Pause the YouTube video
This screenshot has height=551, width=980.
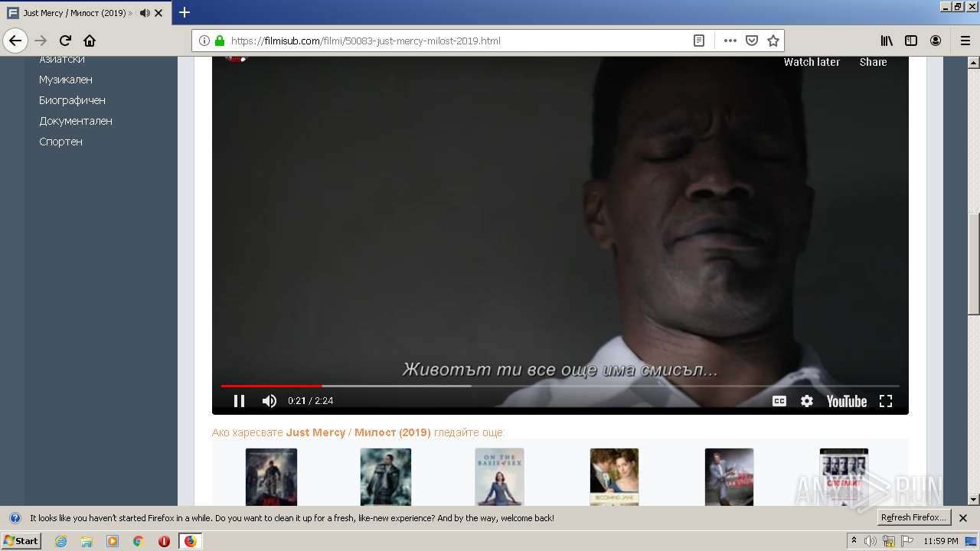tap(239, 401)
